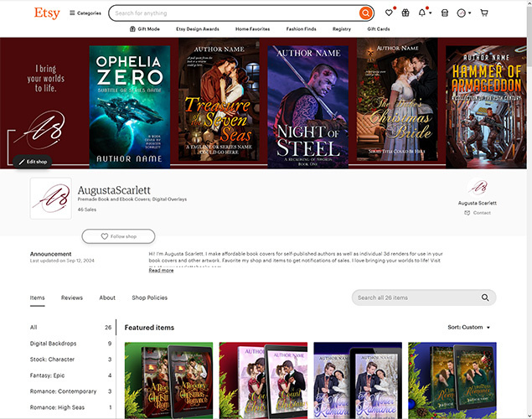Viewport: 532px width, 419px height.
Task: Toggle Follow shop heart button
Action: (118, 236)
